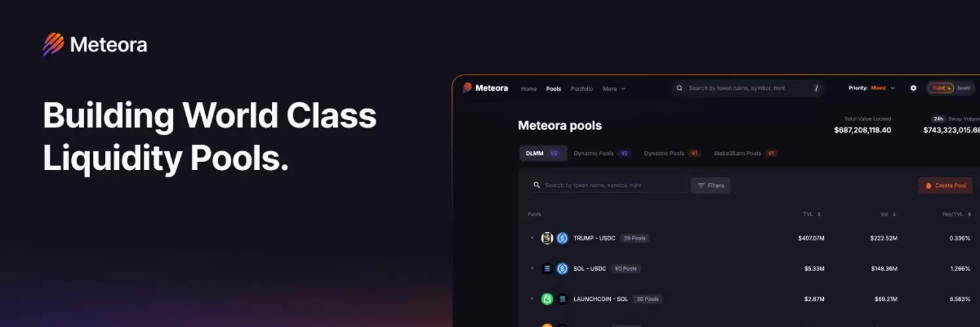Click the Create Pool button
980x327 pixels.
pyautogui.click(x=945, y=186)
